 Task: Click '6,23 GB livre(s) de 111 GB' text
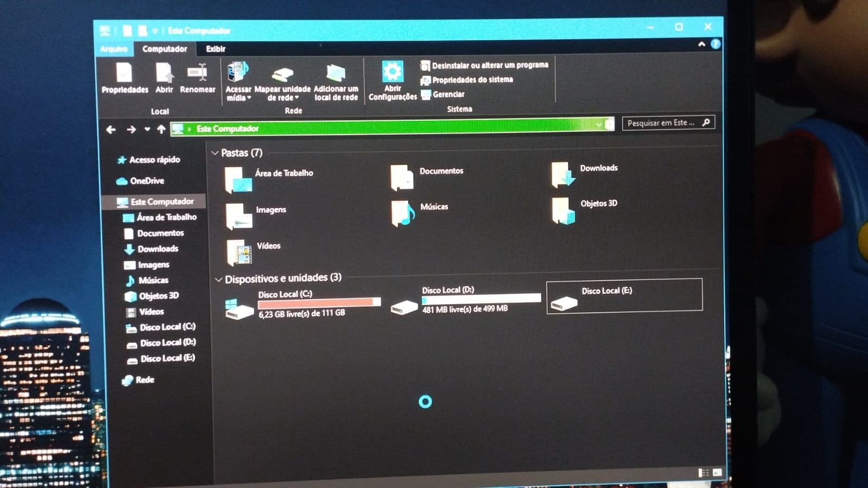point(302,314)
